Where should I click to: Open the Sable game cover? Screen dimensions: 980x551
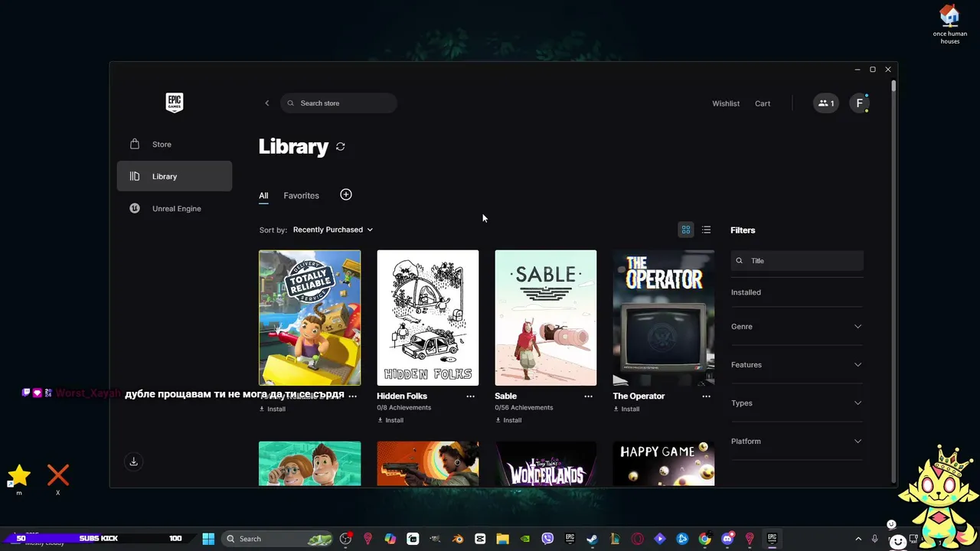coord(546,318)
